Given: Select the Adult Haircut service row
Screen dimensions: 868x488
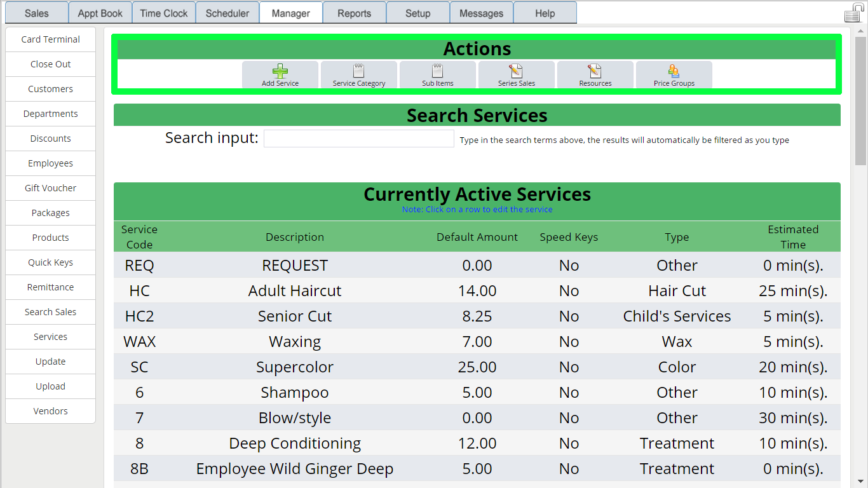Looking at the screenshot, I should click(477, 290).
